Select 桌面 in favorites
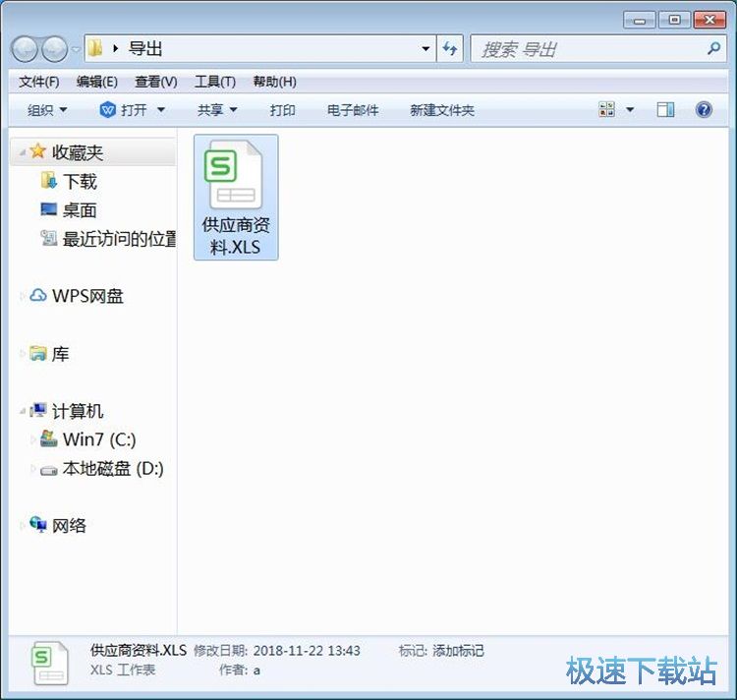This screenshot has height=700, width=737. 80,210
